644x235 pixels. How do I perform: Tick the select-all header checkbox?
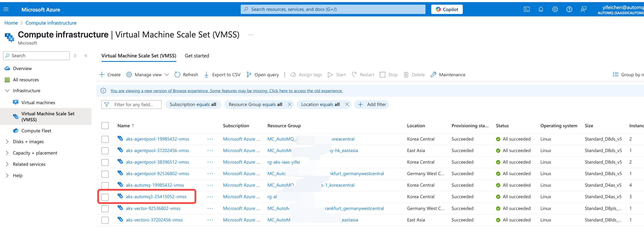(105, 126)
